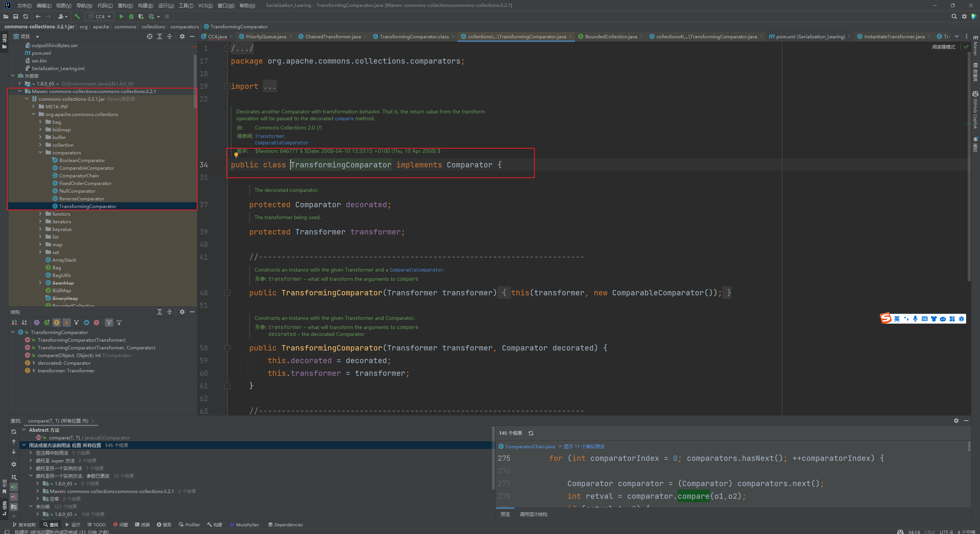
Task: Show the hidden editor tabs dropdown arrow
Action: [957, 36]
